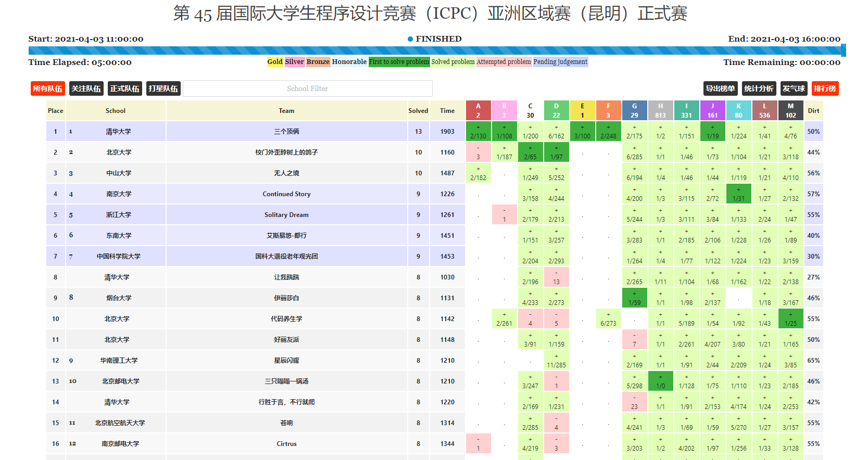Show only 正式队伍 teams
This screenshot has width=868, height=460.
pyautogui.click(x=124, y=88)
